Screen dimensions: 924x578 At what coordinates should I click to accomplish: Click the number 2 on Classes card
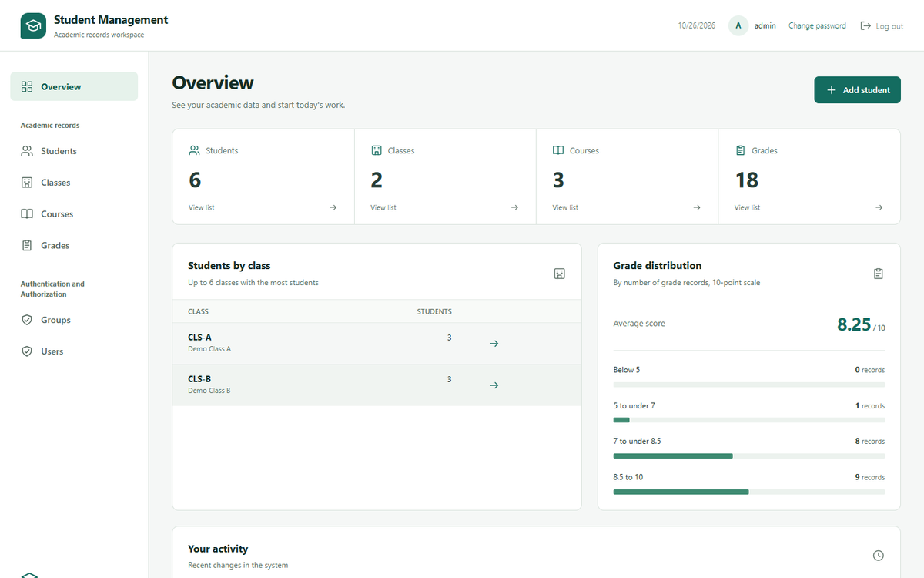(377, 180)
